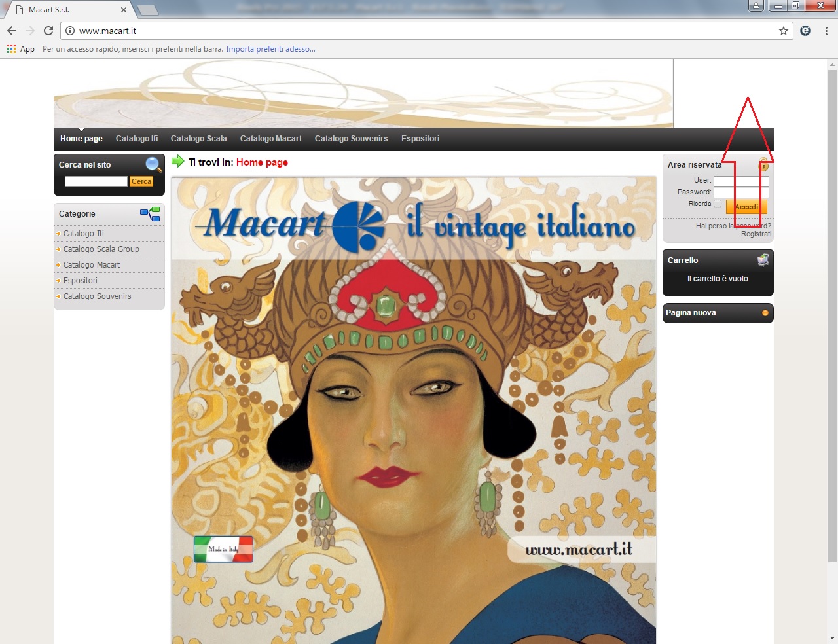Click the scrollbar up arrow
Viewport: 838px width, 644px height.
pos(832,65)
